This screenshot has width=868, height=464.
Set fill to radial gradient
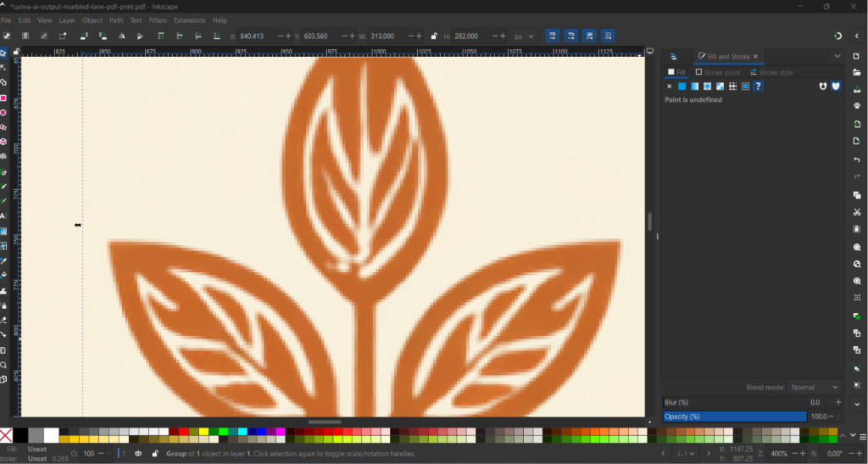(708, 87)
